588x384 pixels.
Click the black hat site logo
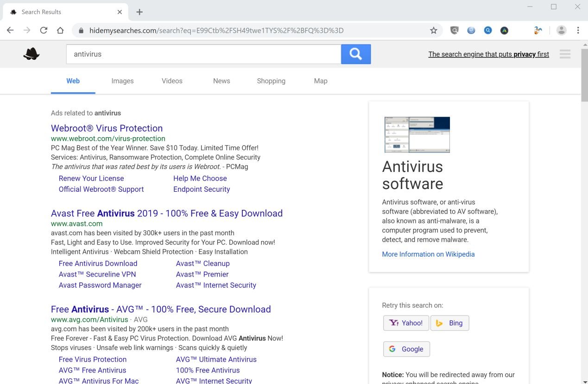pyautogui.click(x=32, y=54)
